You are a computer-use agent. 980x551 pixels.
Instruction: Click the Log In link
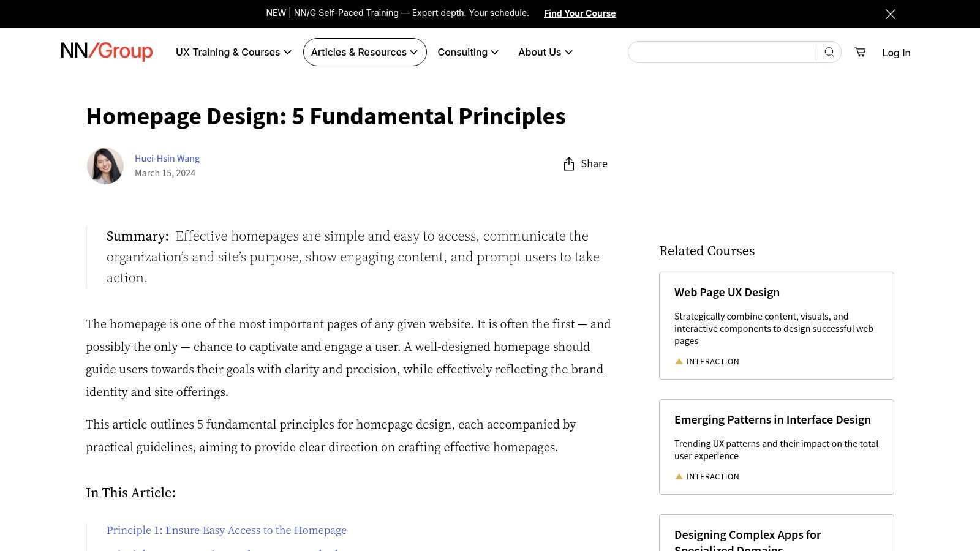[896, 53]
